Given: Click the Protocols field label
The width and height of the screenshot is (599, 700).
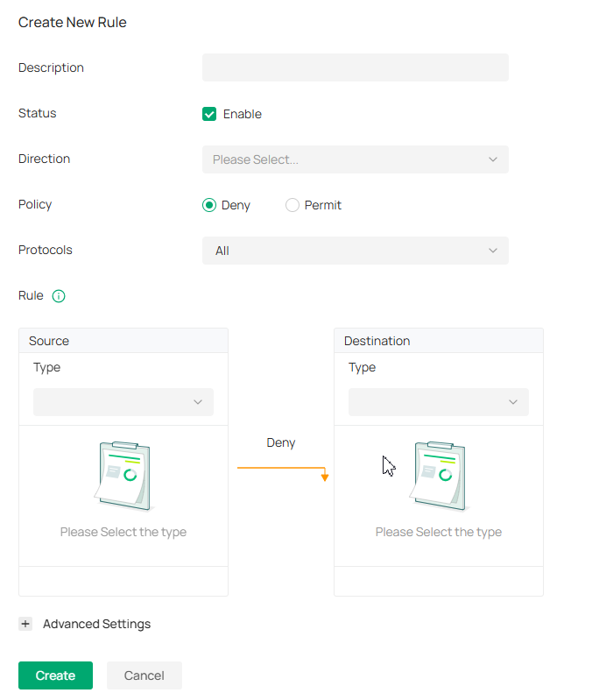Looking at the screenshot, I should (45, 250).
